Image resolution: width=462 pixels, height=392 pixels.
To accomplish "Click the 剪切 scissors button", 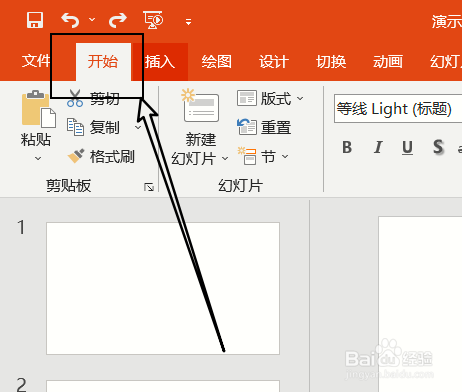I will (93, 99).
